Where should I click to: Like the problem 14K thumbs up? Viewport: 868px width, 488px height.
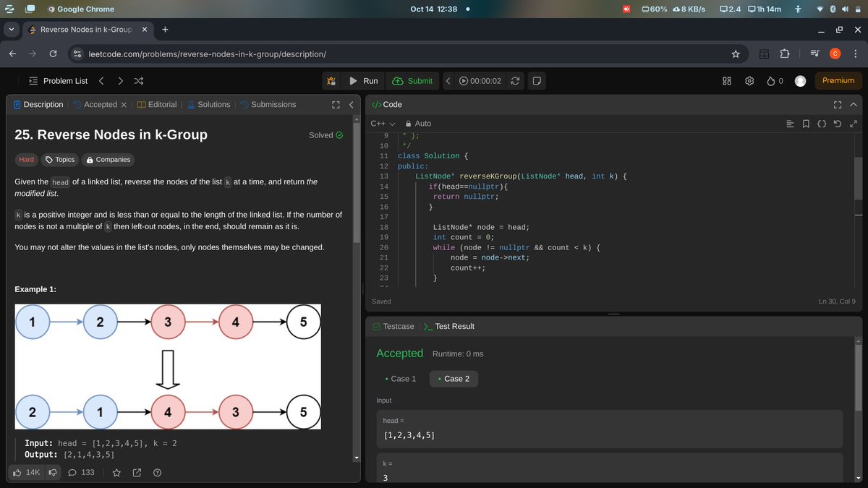coord(27,473)
